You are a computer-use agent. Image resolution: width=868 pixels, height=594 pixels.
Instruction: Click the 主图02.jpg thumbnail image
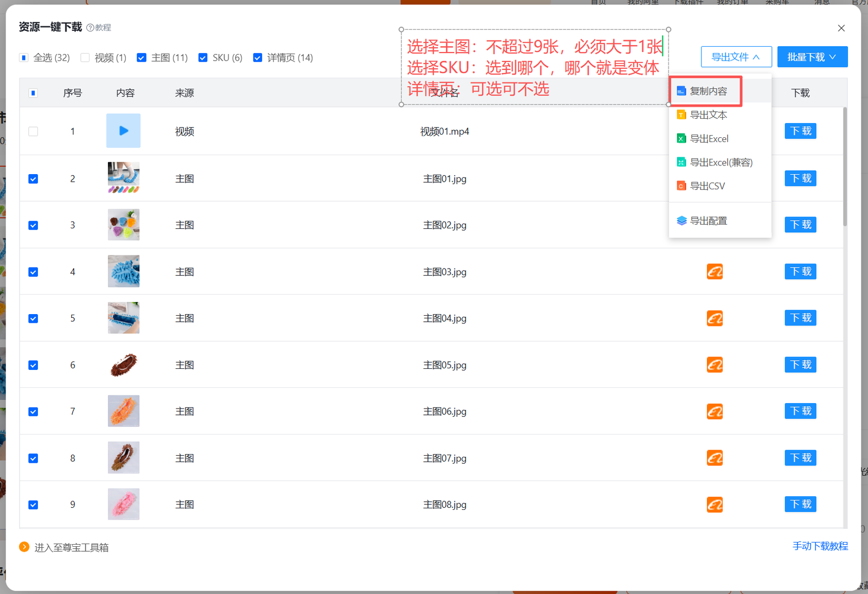[123, 225]
